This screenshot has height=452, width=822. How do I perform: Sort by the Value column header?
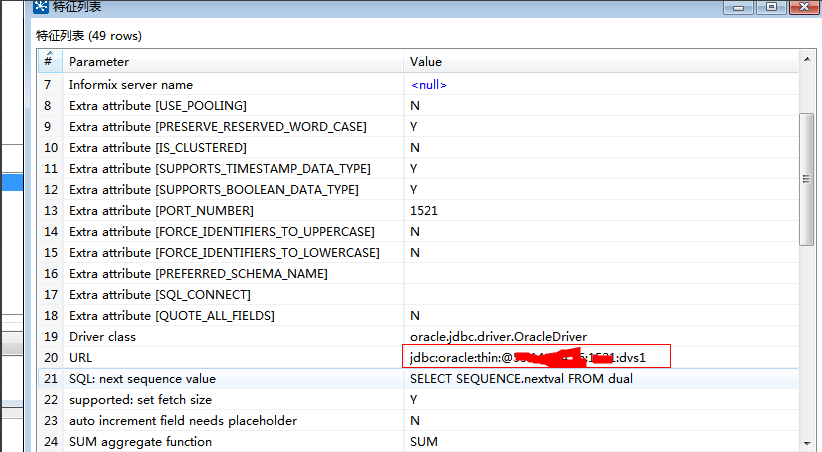(601, 61)
